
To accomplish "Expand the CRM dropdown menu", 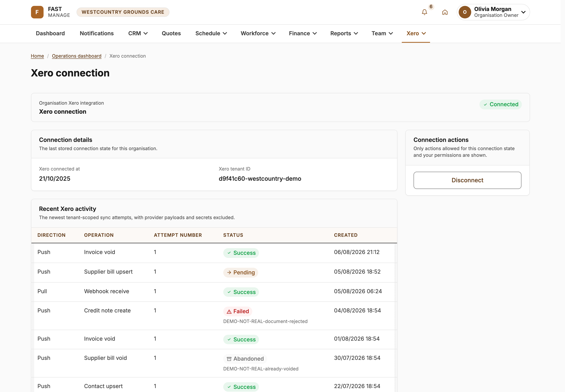I will (x=138, y=33).
